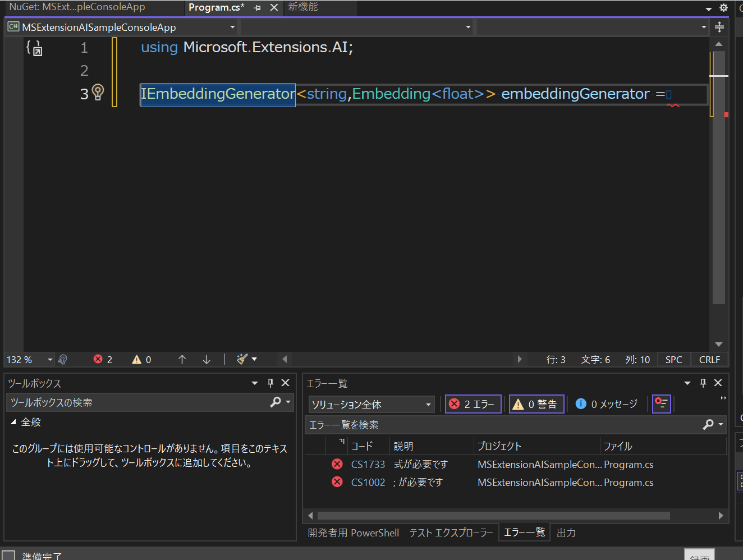Switch to the output 出力 tab

566,533
